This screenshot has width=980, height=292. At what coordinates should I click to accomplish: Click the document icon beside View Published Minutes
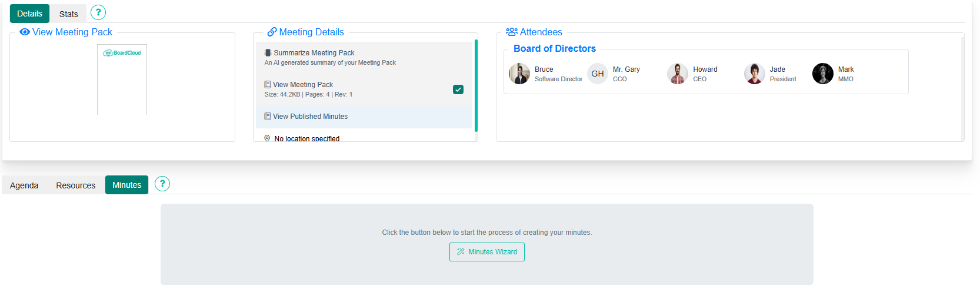(268, 117)
